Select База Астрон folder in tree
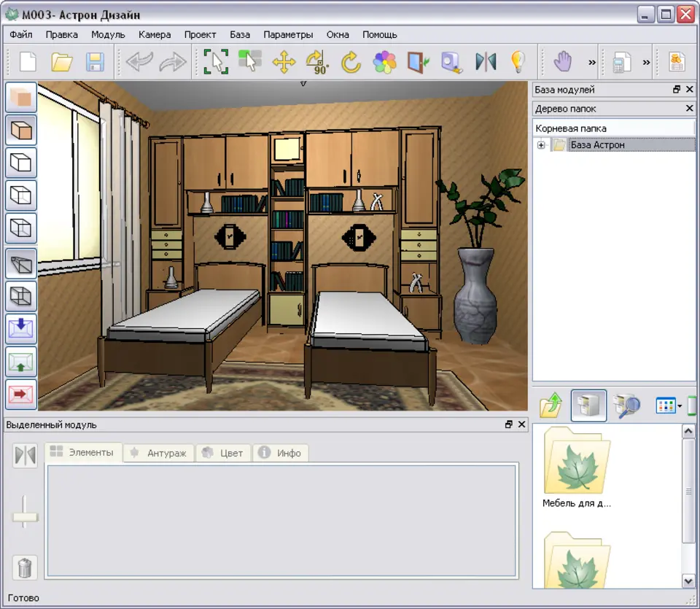 [597, 144]
